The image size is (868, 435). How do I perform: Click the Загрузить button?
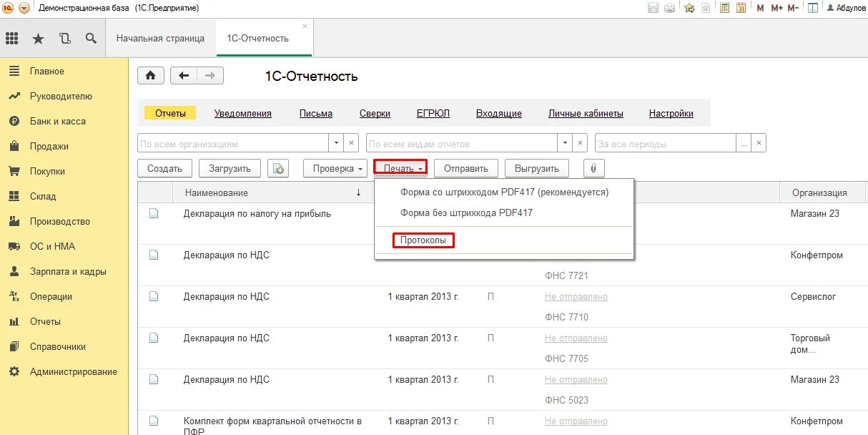pyautogui.click(x=230, y=169)
